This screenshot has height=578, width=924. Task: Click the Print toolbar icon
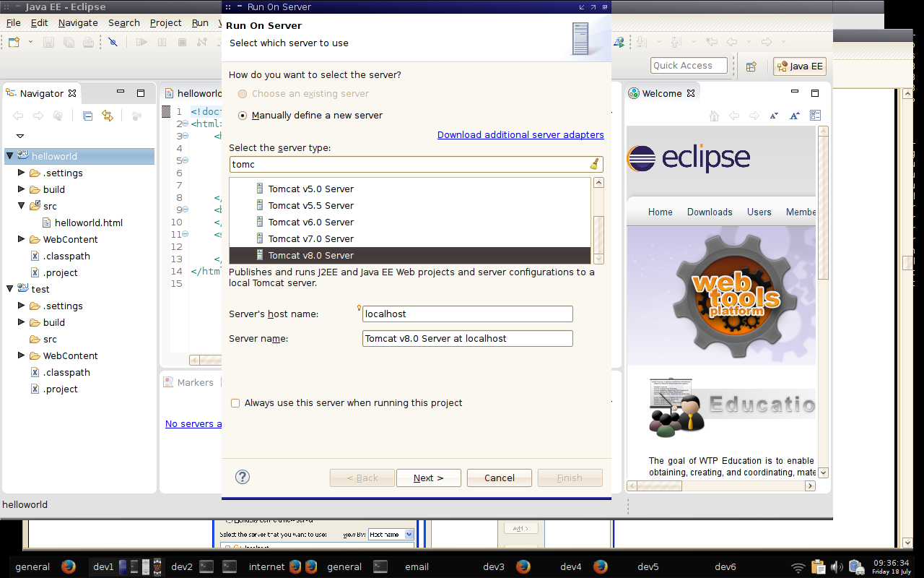[88, 43]
